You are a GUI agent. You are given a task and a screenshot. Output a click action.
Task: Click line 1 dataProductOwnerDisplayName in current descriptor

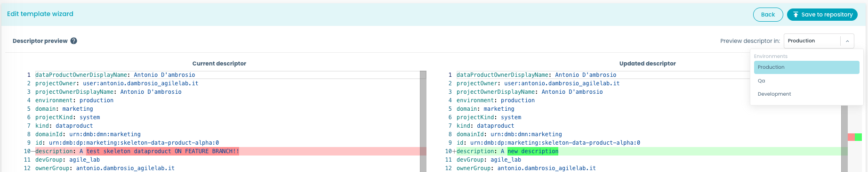(x=115, y=75)
